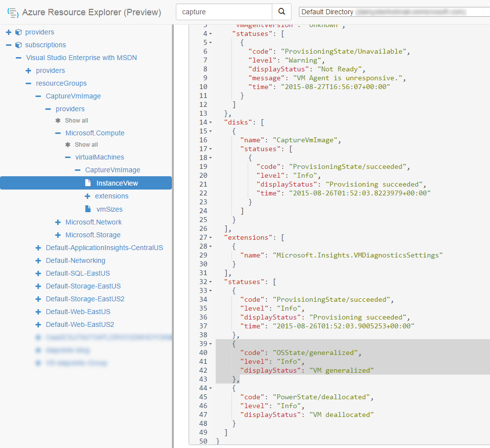490x448 pixels.
Task: Open the Microsoft.Storage link
Action: point(93,235)
